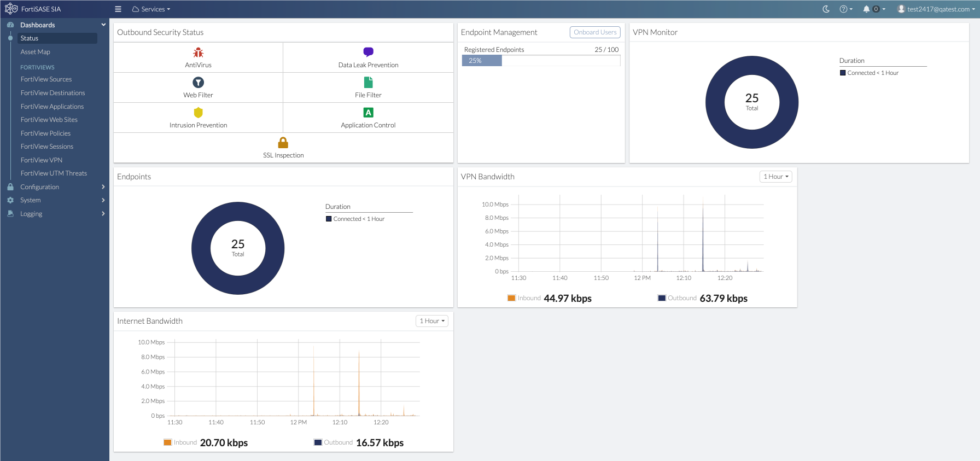Go to FortiView Sessions

pyautogui.click(x=46, y=147)
